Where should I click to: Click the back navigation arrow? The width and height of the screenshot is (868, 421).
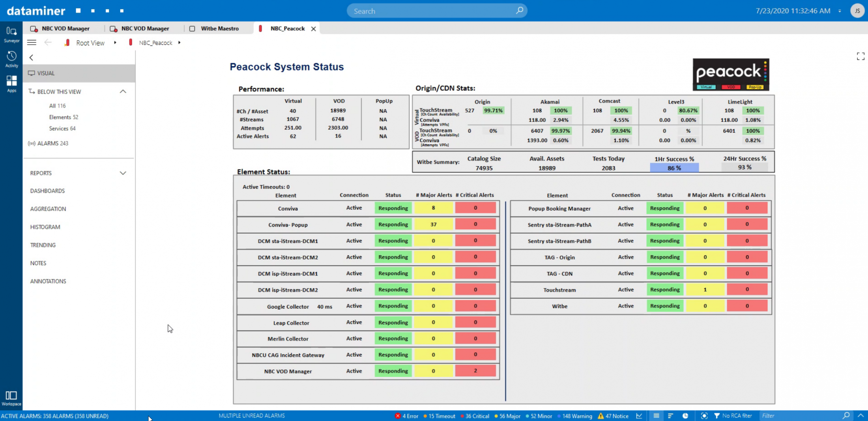(x=48, y=43)
